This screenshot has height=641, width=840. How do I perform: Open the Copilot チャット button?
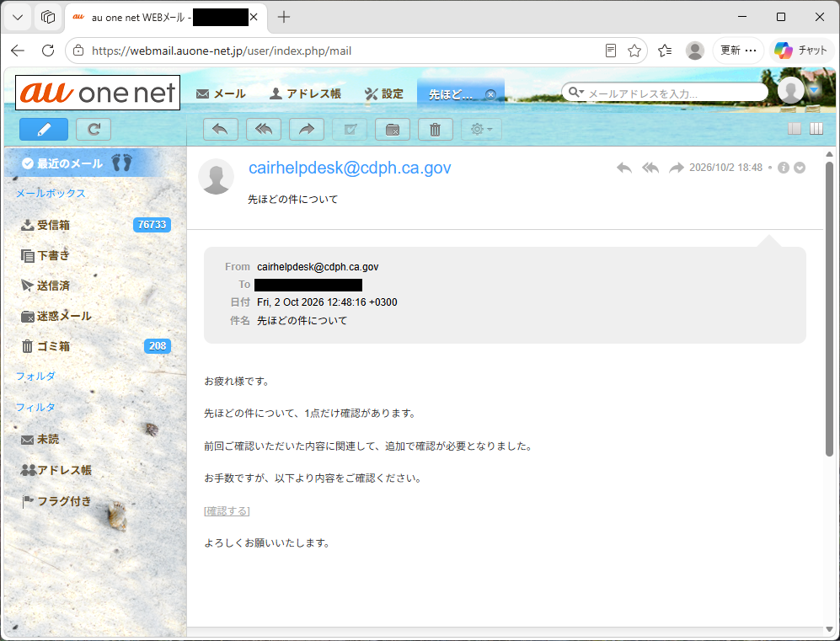pos(801,51)
